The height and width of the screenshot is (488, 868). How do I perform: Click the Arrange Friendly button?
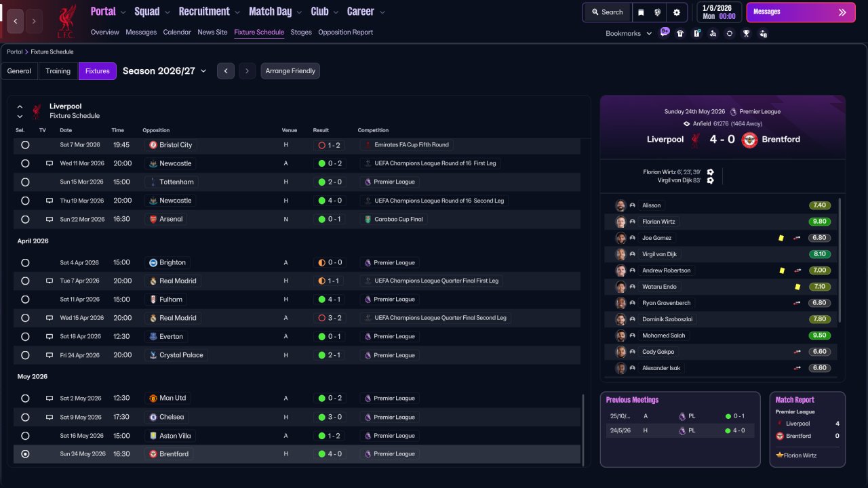click(x=290, y=71)
